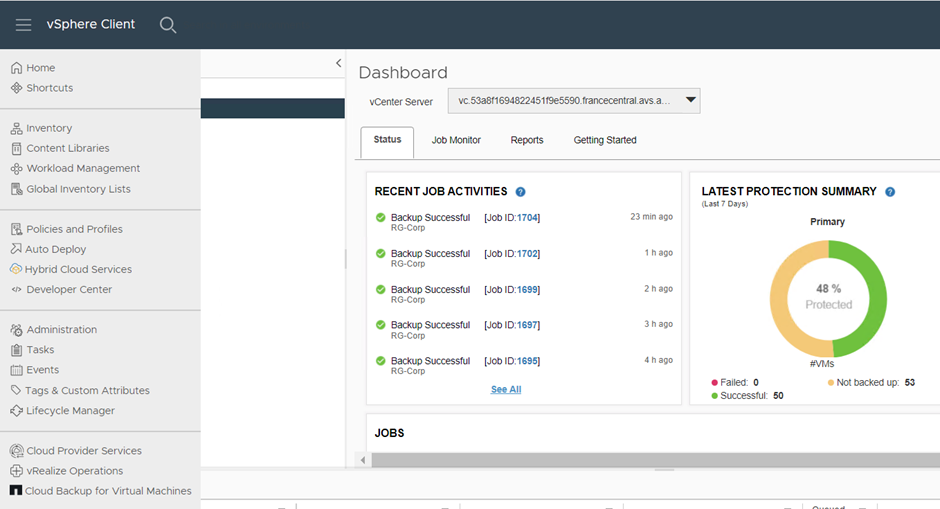The image size is (940, 509).
Task: Click the Hybrid Cloud Services icon
Action: (x=16, y=269)
